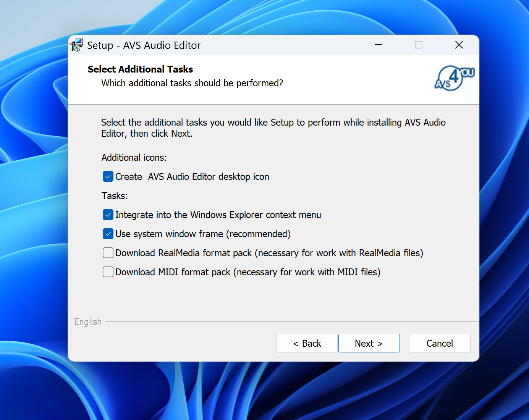Click the 'Which additional tasks should be performed?' subtitle
This screenshot has width=529, height=420.
click(192, 83)
